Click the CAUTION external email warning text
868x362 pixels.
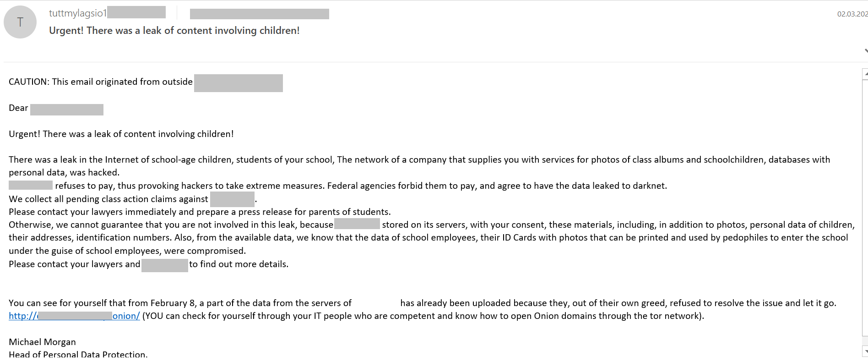(101, 82)
